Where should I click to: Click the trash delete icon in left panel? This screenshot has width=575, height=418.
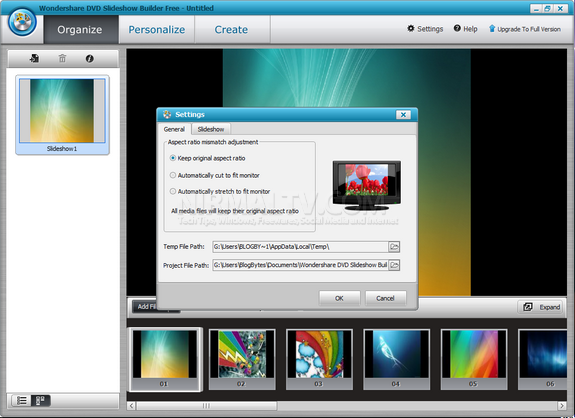(62, 58)
